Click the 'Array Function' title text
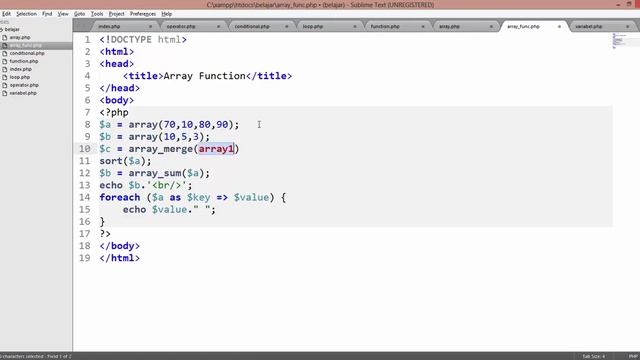640x360 pixels. click(x=204, y=76)
